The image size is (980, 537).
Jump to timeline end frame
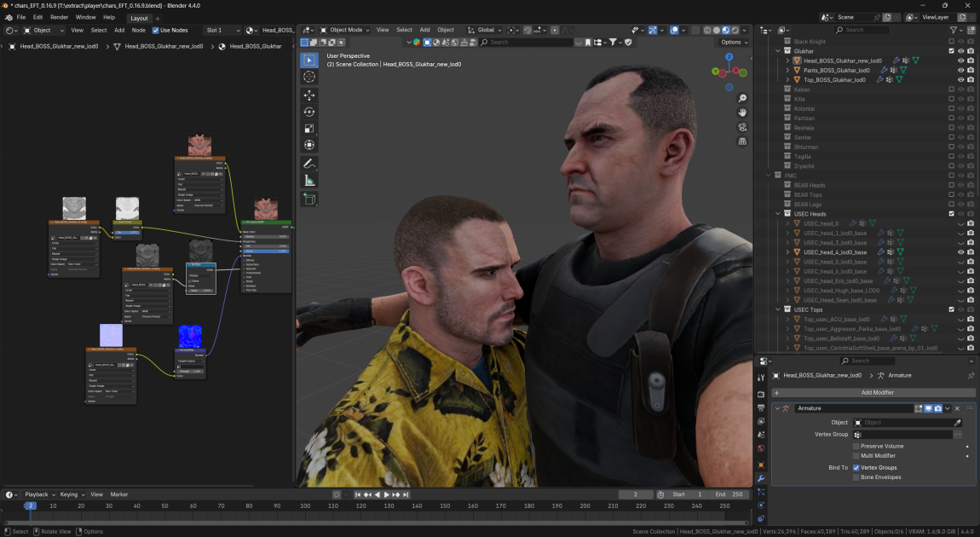click(406, 494)
